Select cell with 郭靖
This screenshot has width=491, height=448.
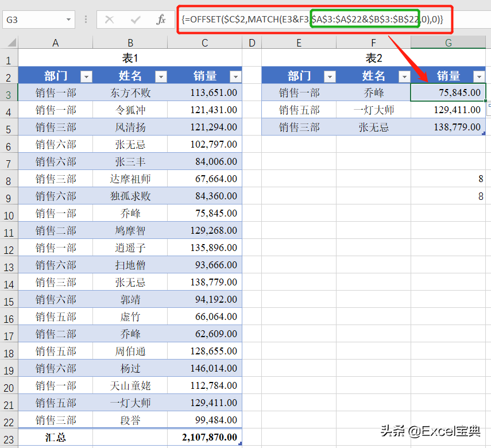130,299
